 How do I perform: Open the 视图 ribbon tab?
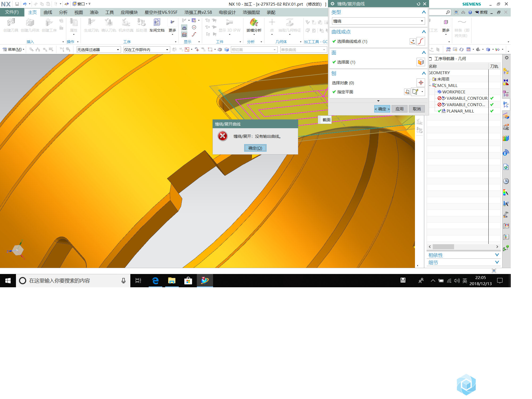click(x=79, y=13)
